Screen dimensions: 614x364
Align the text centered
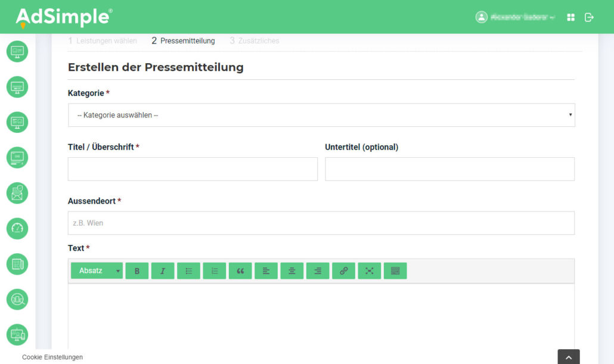coord(292,270)
